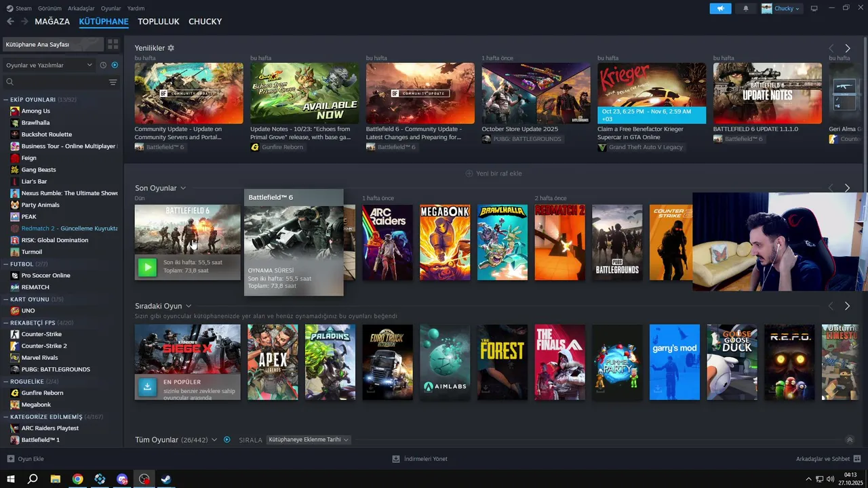This screenshot has width=868, height=488.
Task: Open Discord from taskbar
Action: (x=122, y=479)
